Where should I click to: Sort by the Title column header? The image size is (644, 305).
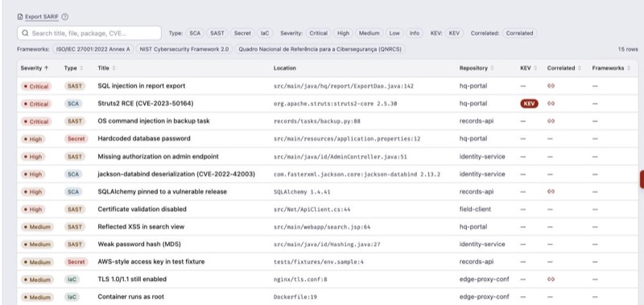pyautogui.click(x=106, y=68)
